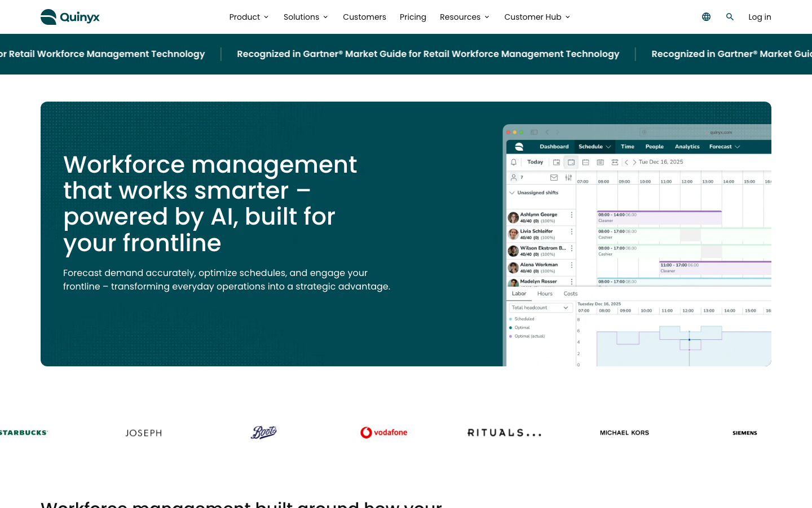Click Livia Schleifer's avatar photo
Viewport: 812px width, 508px height.
tap(513, 234)
